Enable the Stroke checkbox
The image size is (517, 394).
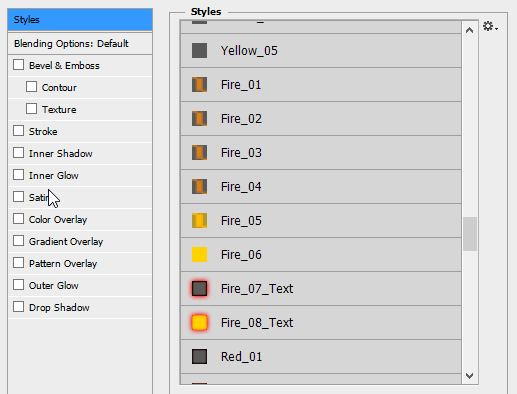18,131
